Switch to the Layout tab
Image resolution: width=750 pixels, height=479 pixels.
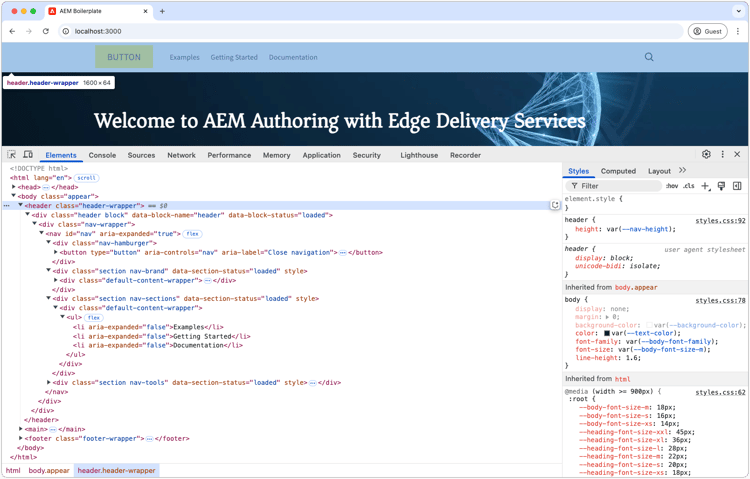[x=659, y=171]
